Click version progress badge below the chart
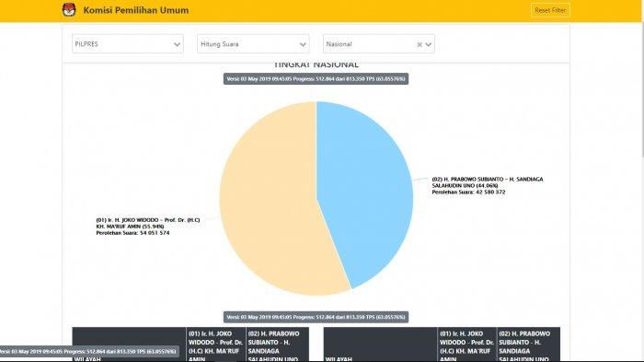This screenshot has height=362, width=644. click(316, 317)
